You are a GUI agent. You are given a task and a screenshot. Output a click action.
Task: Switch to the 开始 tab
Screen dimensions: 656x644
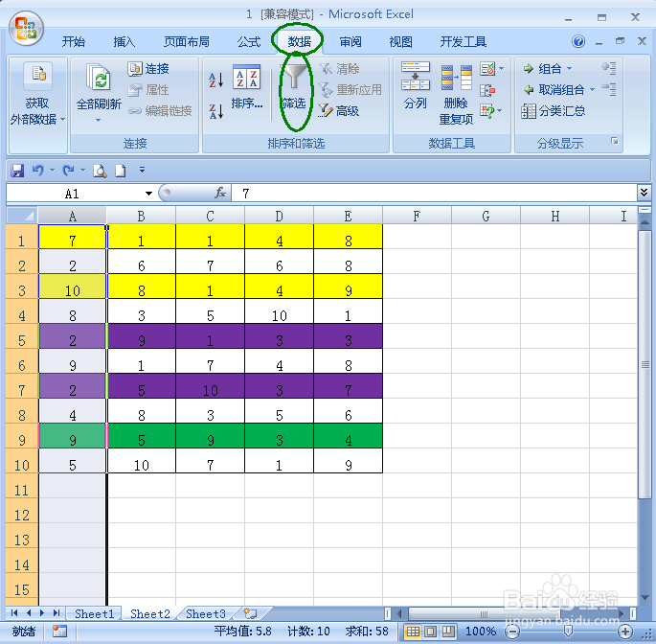tap(73, 42)
